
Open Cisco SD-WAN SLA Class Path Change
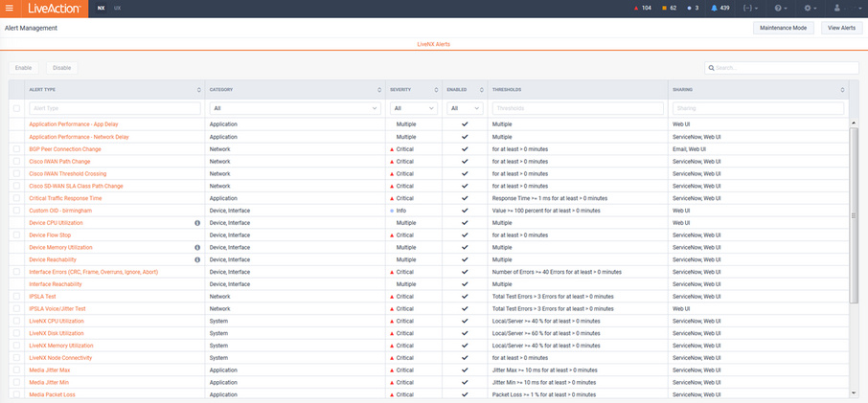[x=76, y=186]
